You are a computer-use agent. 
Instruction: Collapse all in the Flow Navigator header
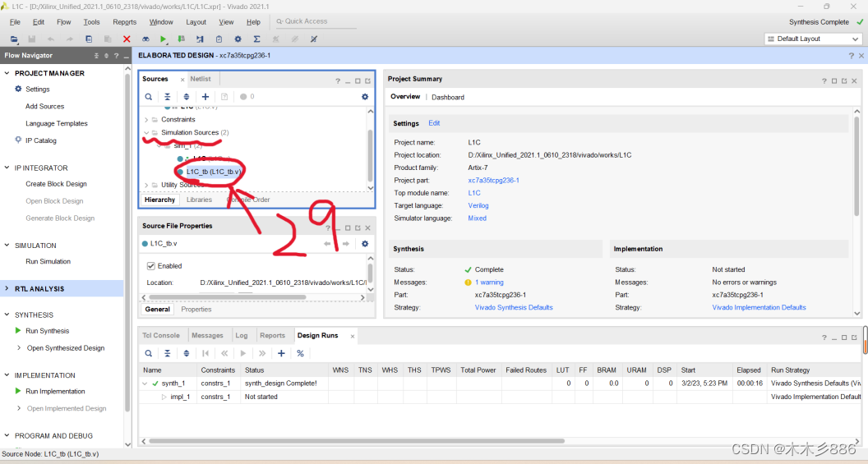click(x=96, y=55)
